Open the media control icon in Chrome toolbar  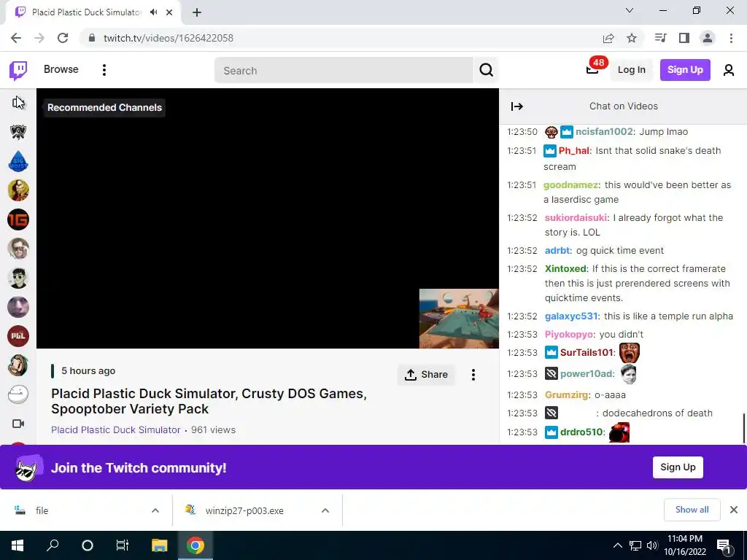[x=660, y=38]
